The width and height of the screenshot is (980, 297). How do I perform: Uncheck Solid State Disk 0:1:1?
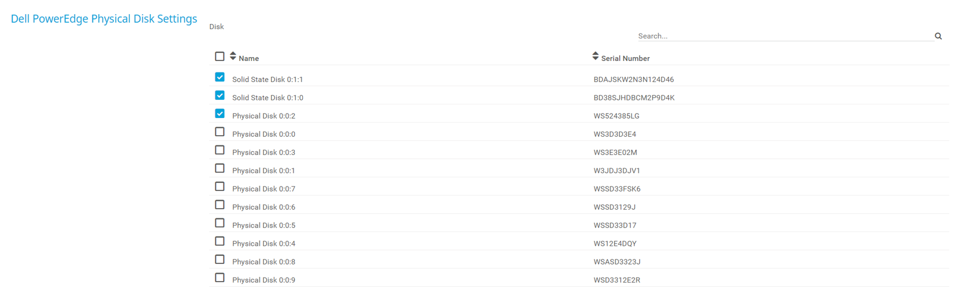(x=219, y=77)
